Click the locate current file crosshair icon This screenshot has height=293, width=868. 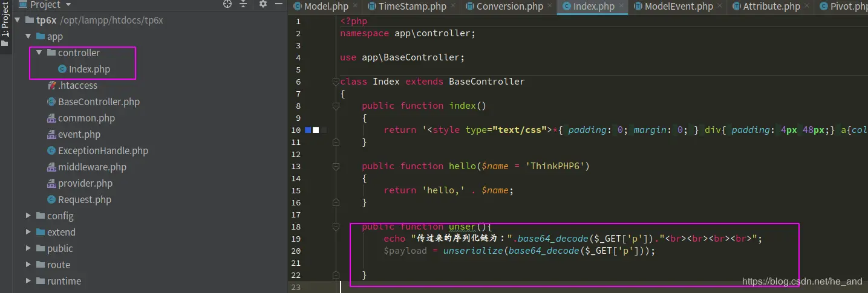tap(227, 4)
